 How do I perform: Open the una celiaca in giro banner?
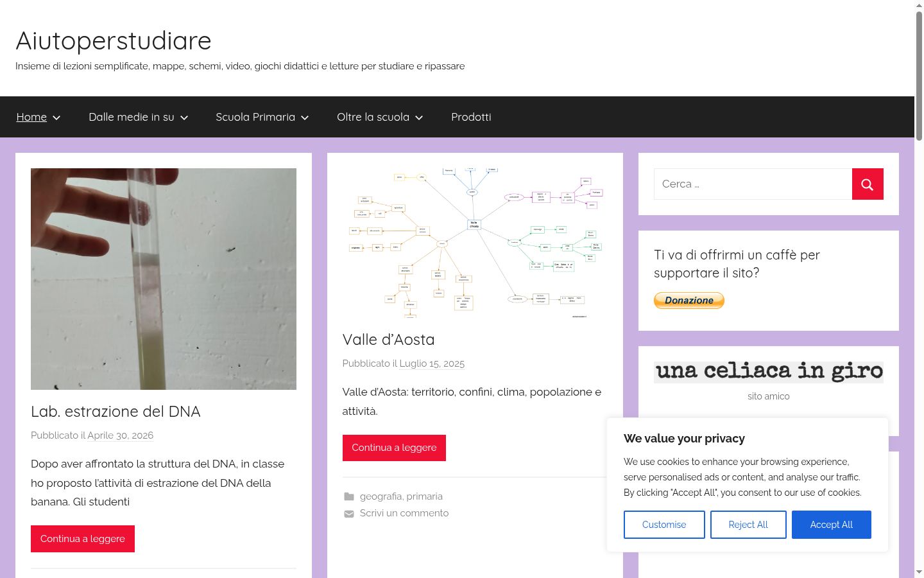click(x=769, y=372)
